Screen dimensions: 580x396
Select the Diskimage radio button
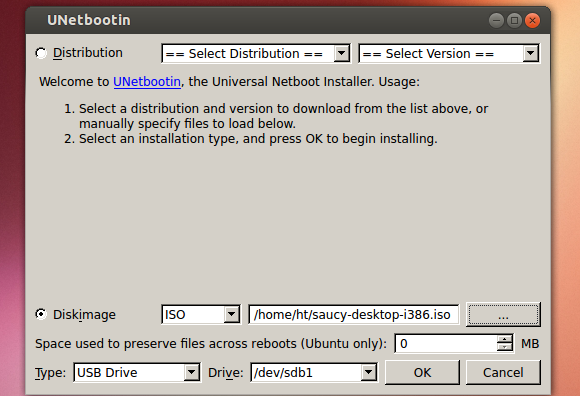click(41, 314)
